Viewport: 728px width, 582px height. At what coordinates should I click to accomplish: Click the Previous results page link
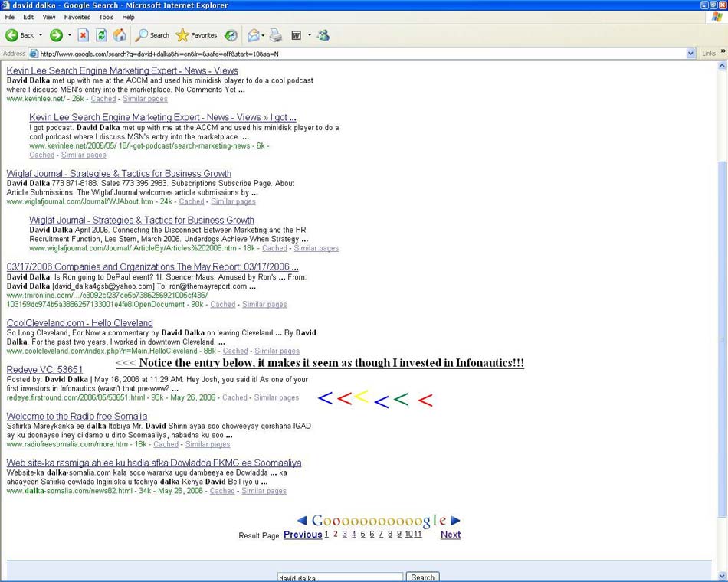coord(303,535)
